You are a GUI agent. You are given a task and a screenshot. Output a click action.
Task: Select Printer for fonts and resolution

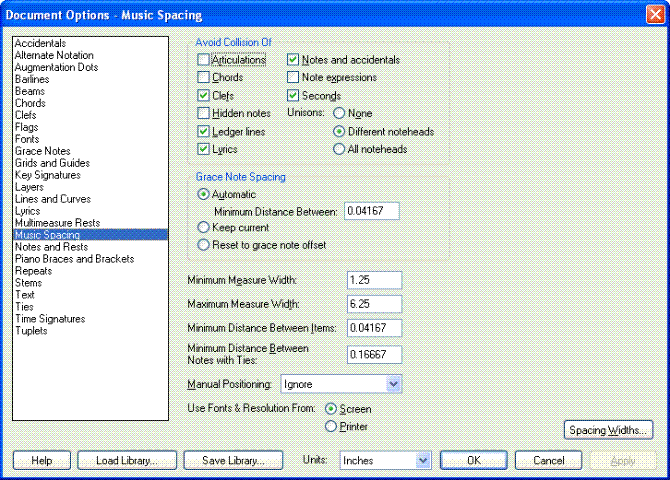point(332,427)
